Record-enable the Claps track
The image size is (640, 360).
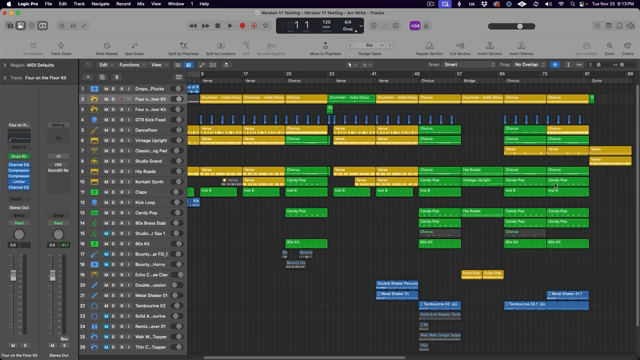pos(121,192)
